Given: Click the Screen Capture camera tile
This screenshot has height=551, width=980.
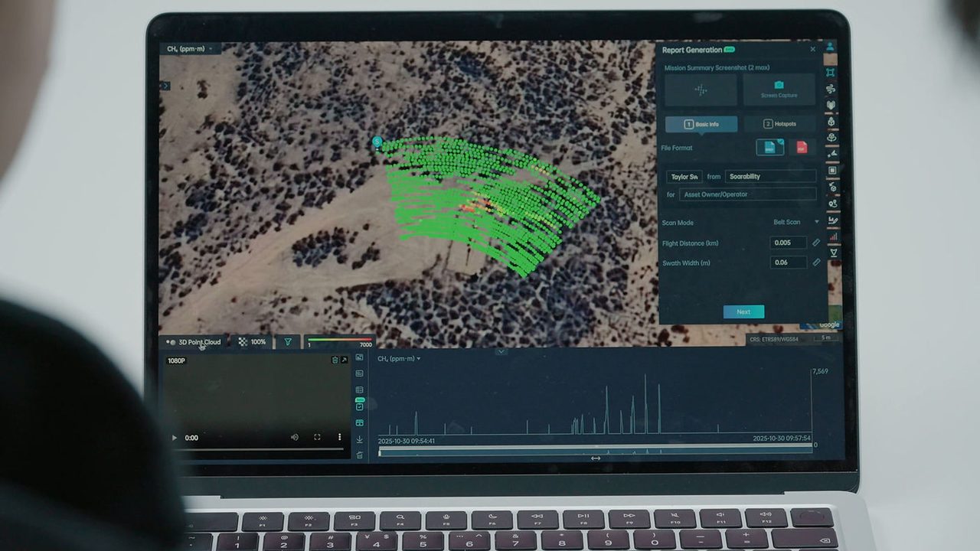Looking at the screenshot, I should [x=779, y=90].
